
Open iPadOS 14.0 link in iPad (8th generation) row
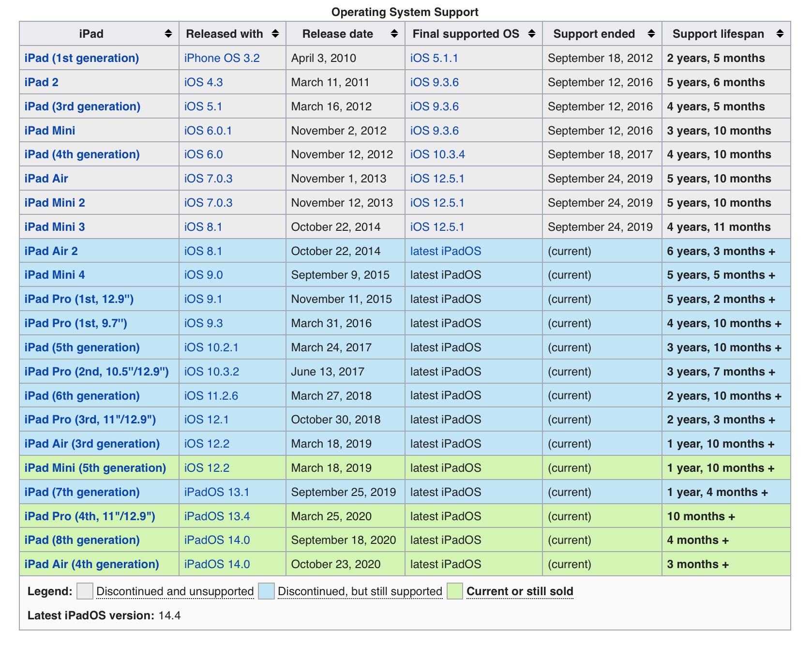(217, 540)
